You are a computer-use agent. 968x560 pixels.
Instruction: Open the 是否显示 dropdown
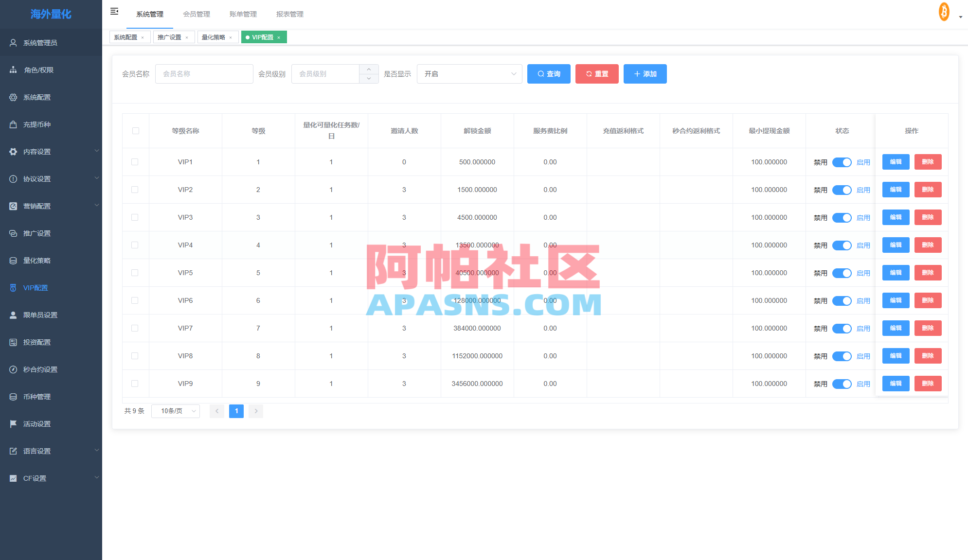pos(469,74)
